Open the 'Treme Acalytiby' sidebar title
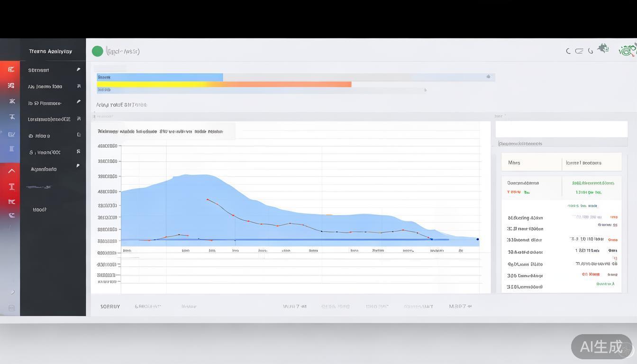The height and width of the screenshot is (364, 637). point(50,51)
